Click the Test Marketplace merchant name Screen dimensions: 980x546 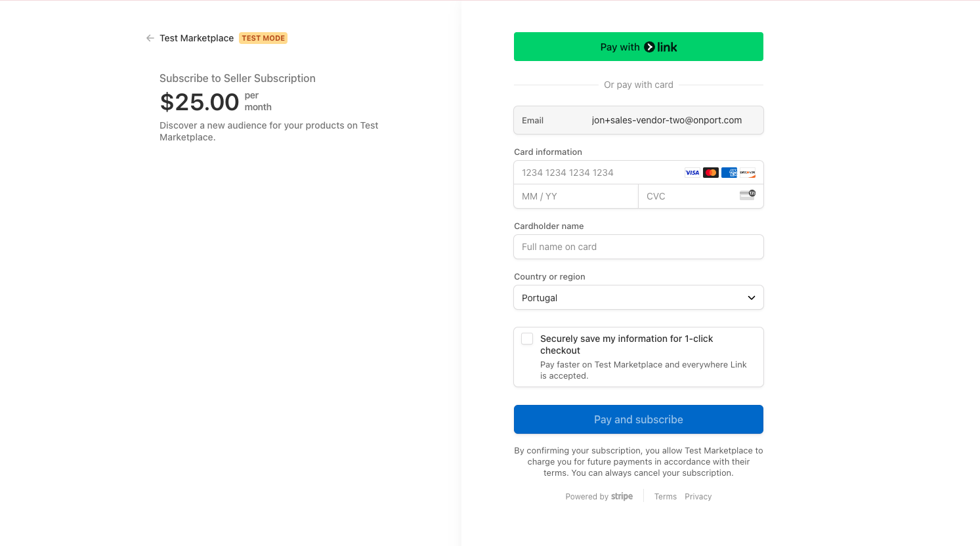point(197,38)
